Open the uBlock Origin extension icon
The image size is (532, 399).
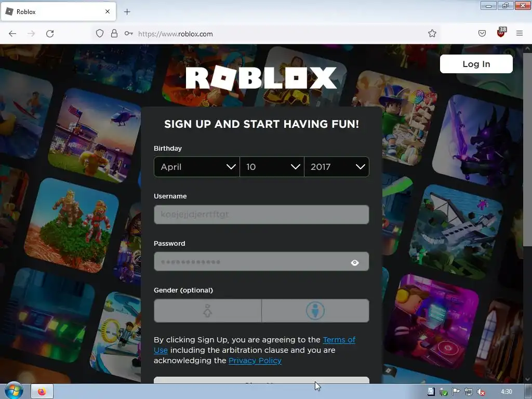(x=501, y=32)
